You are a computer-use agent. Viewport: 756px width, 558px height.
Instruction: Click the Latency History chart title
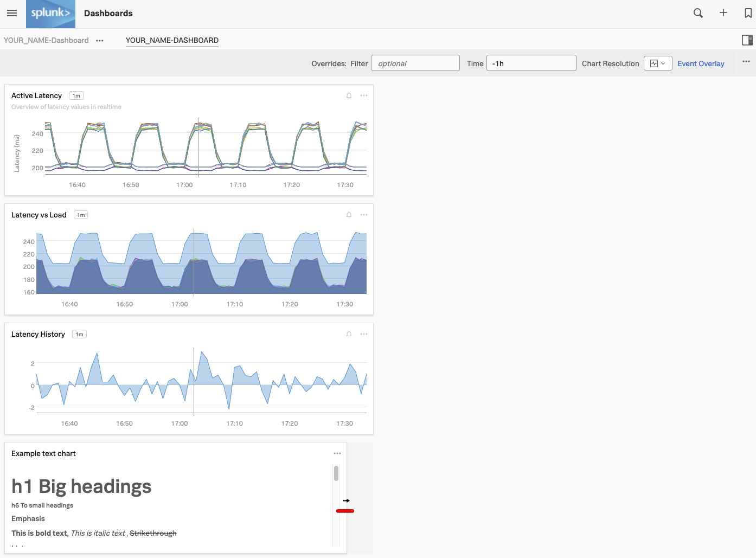click(38, 335)
